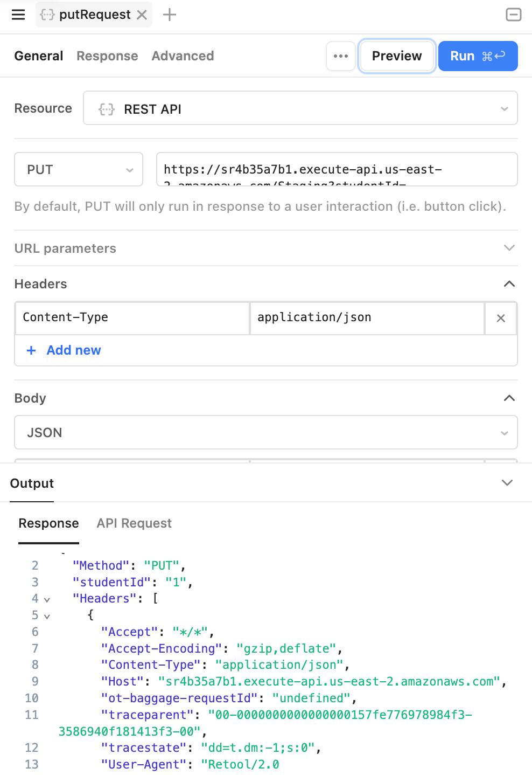Click the "Host" key in output
Screen dimensions: 532x775
coord(122,681)
